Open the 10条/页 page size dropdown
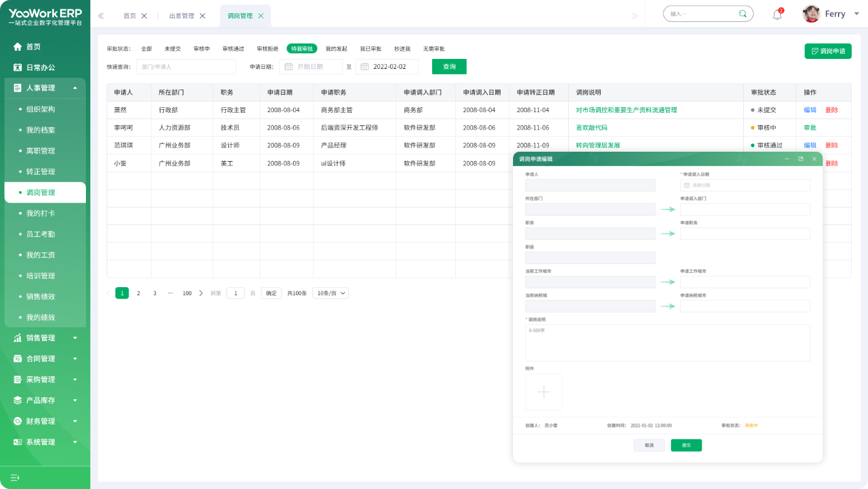The height and width of the screenshot is (489, 868). pyautogui.click(x=331, y=293)
